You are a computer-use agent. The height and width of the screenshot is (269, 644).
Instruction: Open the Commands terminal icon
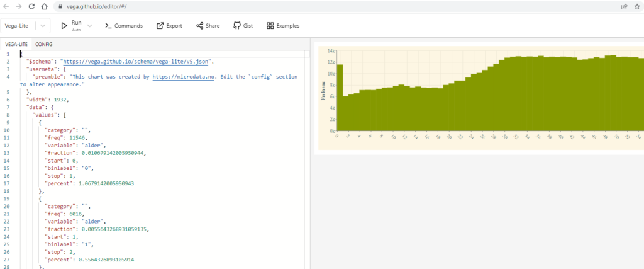tap(109, 26)
